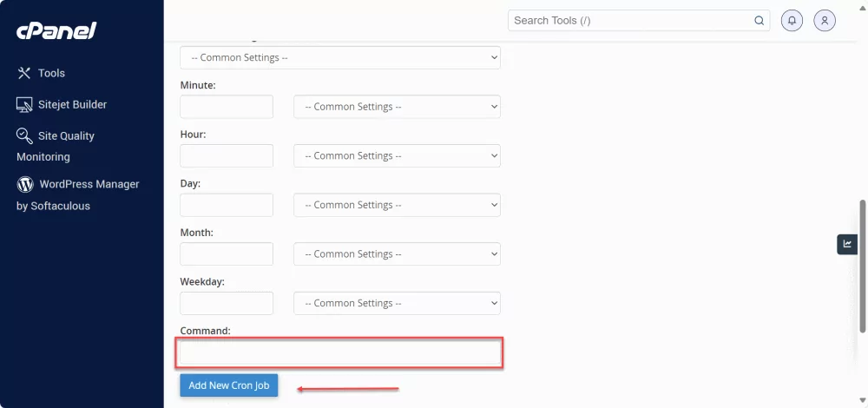The width and height of the screenshot is (868, 408).
Task: Click the cPanel logo
Action: [x=56, y=30]
